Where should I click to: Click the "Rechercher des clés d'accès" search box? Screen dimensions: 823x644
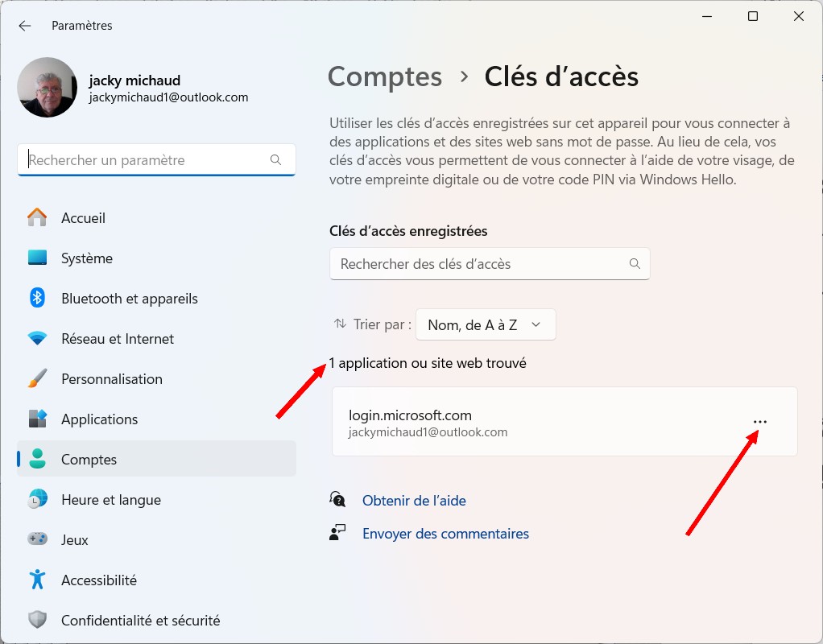480,264
